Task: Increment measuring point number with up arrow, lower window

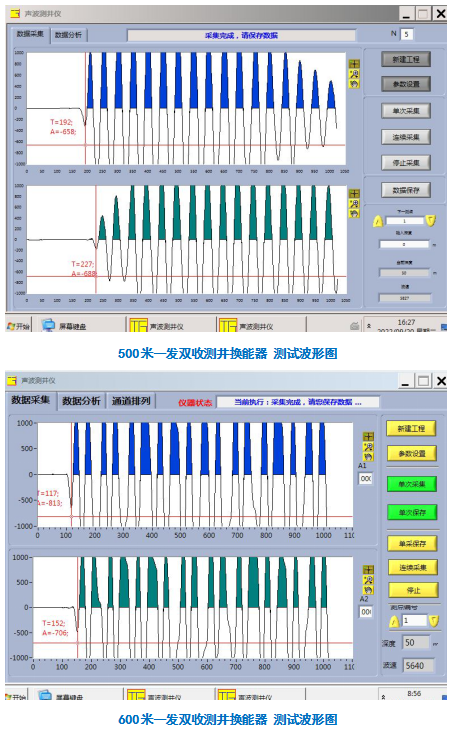Action: click(395, 621)
